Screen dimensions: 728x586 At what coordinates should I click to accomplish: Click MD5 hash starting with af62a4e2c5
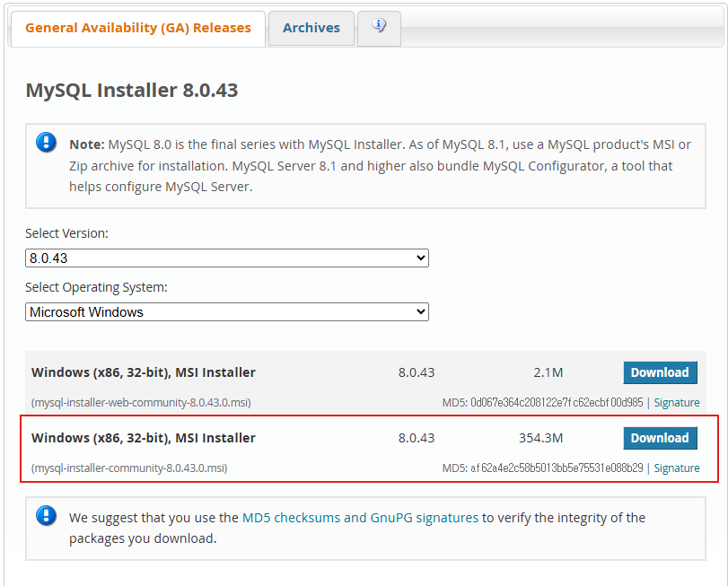point(557,468)
